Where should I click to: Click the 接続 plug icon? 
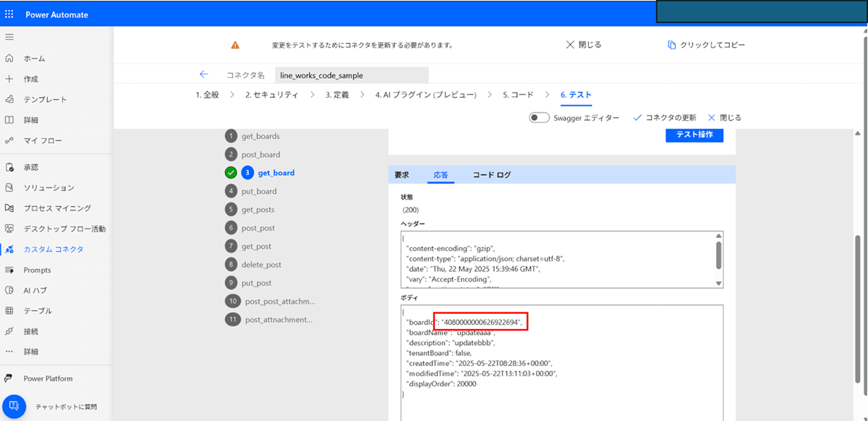[x=9, y=331]
